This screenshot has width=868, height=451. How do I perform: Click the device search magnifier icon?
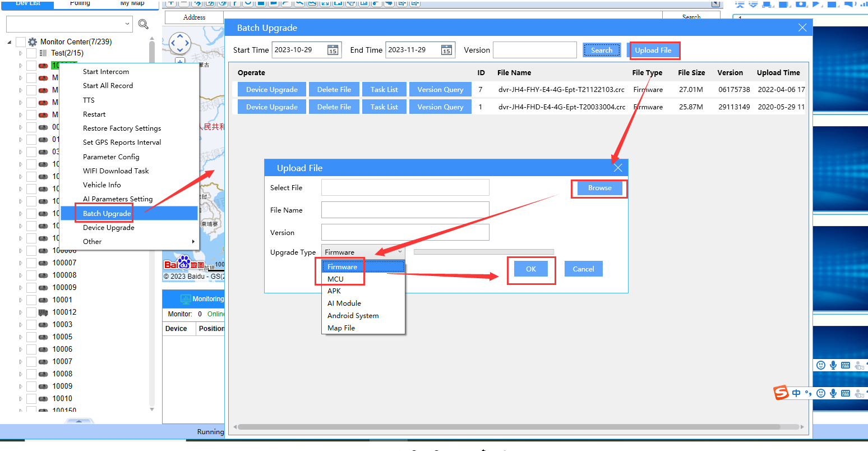144,24
